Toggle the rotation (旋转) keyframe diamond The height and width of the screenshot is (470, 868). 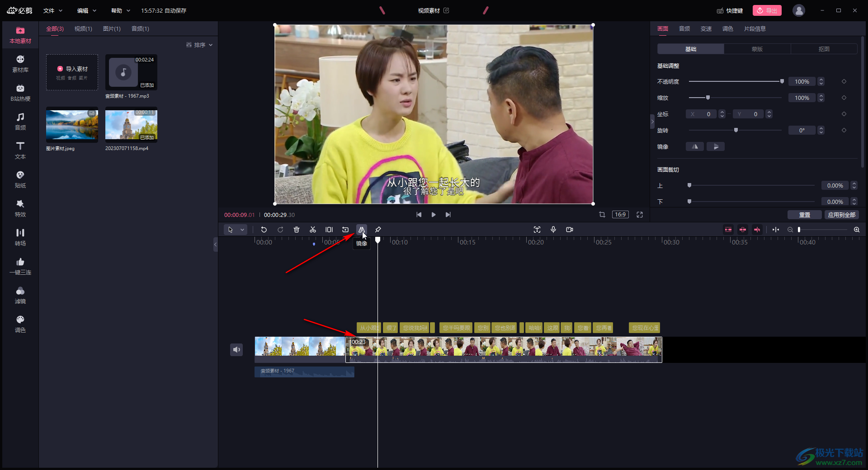tap(844, 130)
